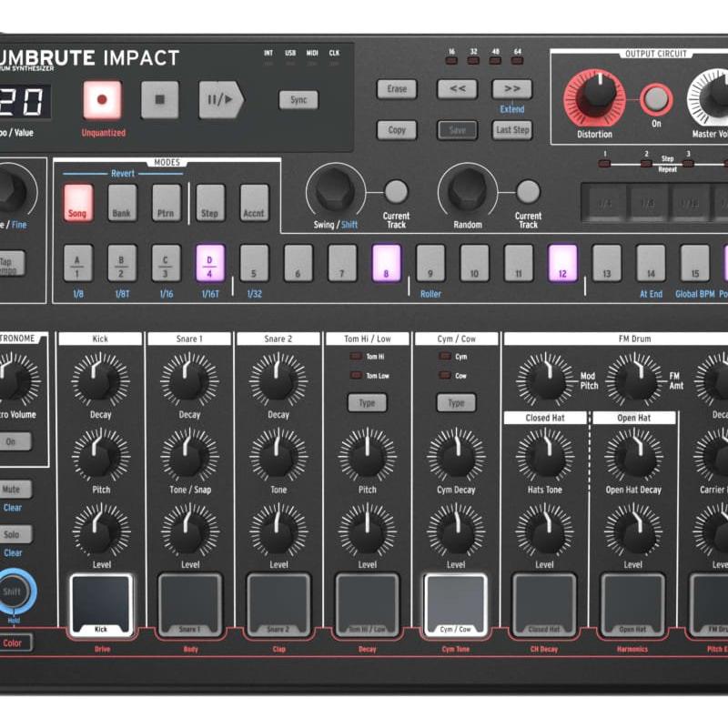Viewport: 728px width, 728px height.
Task: Click the Mod Pitch knob
Action: [x=545, y=379]
